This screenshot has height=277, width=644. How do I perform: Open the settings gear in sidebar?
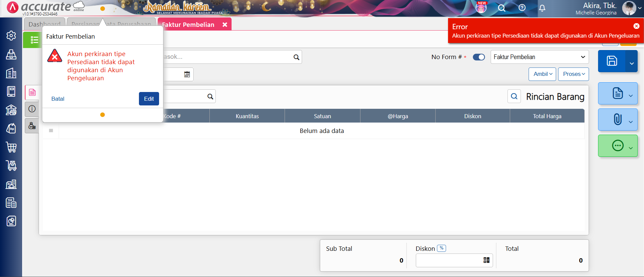(x=11, y=36)
